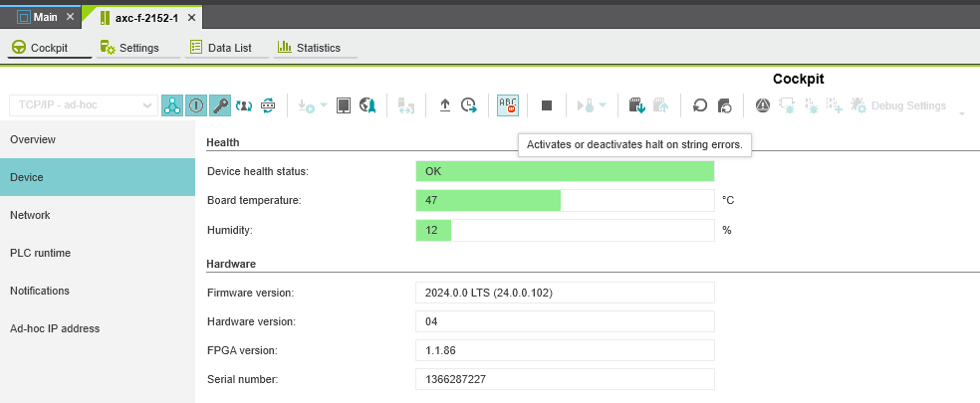Open the Statistics tab

(316, 48)
